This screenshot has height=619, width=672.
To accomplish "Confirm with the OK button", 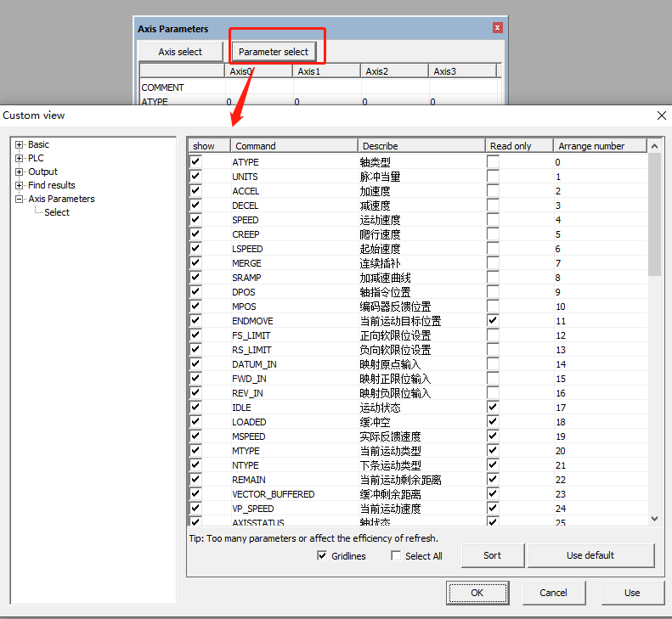I will (477, 593).
